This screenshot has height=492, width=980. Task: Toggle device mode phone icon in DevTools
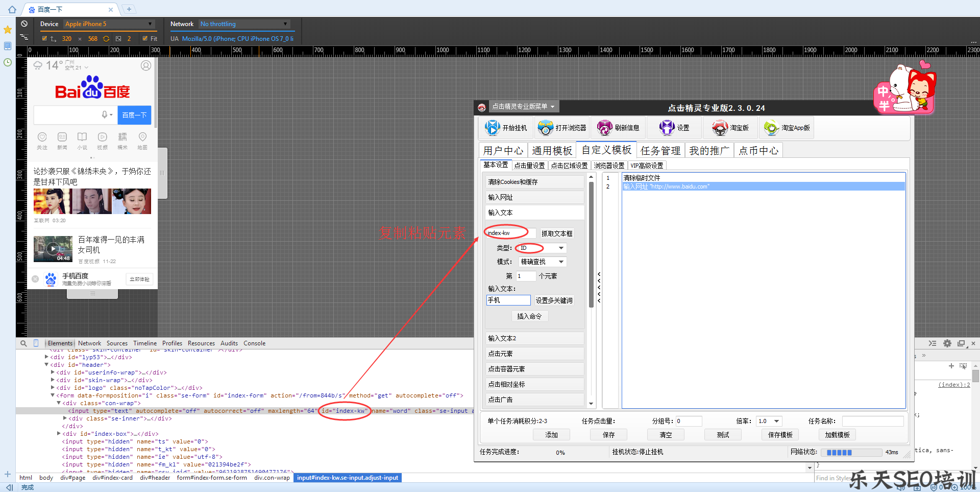pos(36,343)
